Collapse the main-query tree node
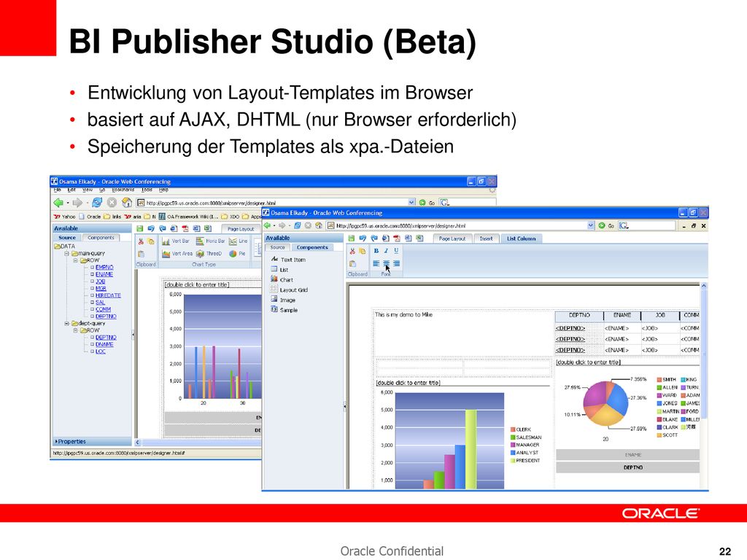This screenshot has height=560, width=747. (x=66, y=254)
